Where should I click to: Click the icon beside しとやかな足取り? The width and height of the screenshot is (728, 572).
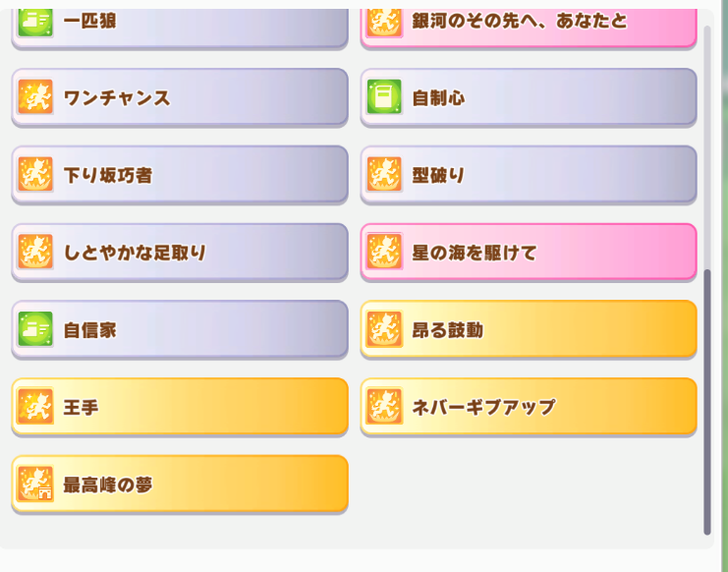[35, 252]
